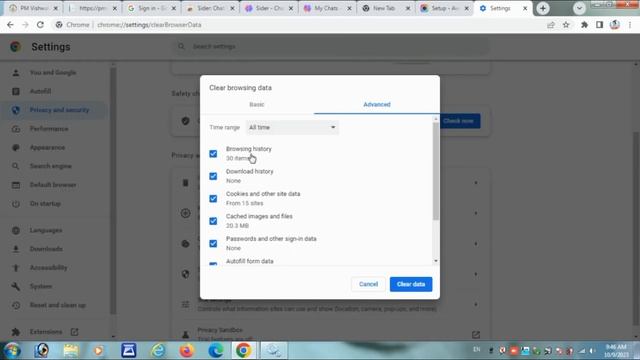
Task: Toggle Autofill form data checkbox
Action: pos(213,264)
